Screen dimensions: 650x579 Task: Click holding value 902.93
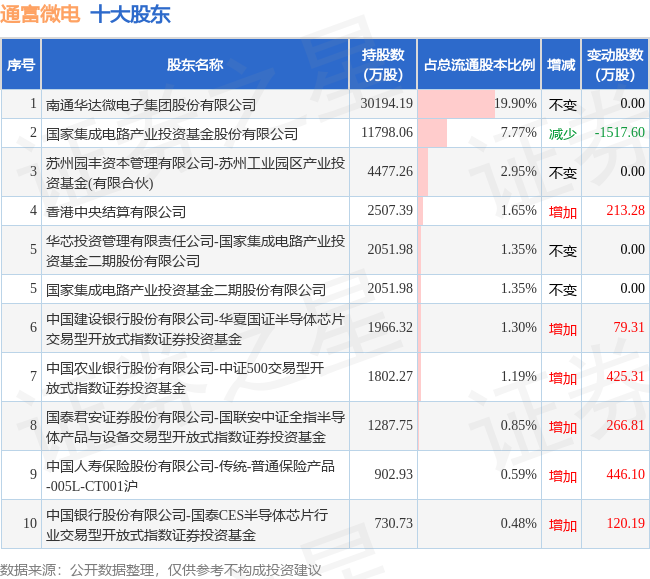pos(393,474)
